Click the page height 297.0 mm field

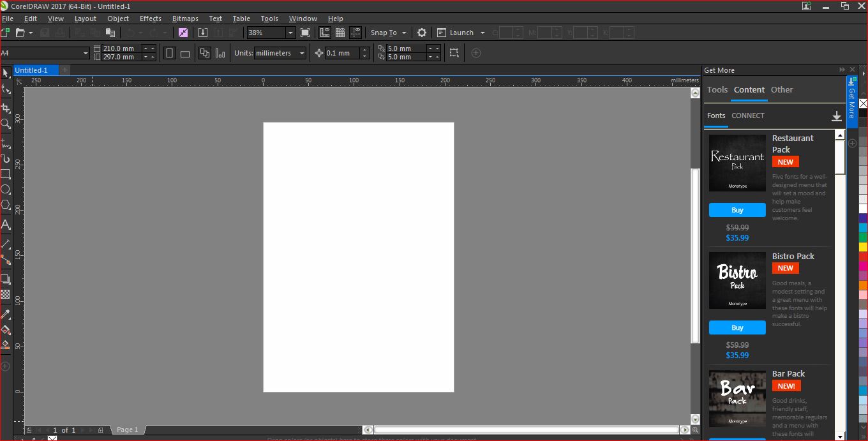pyautogui.click(x=121, y=57)
